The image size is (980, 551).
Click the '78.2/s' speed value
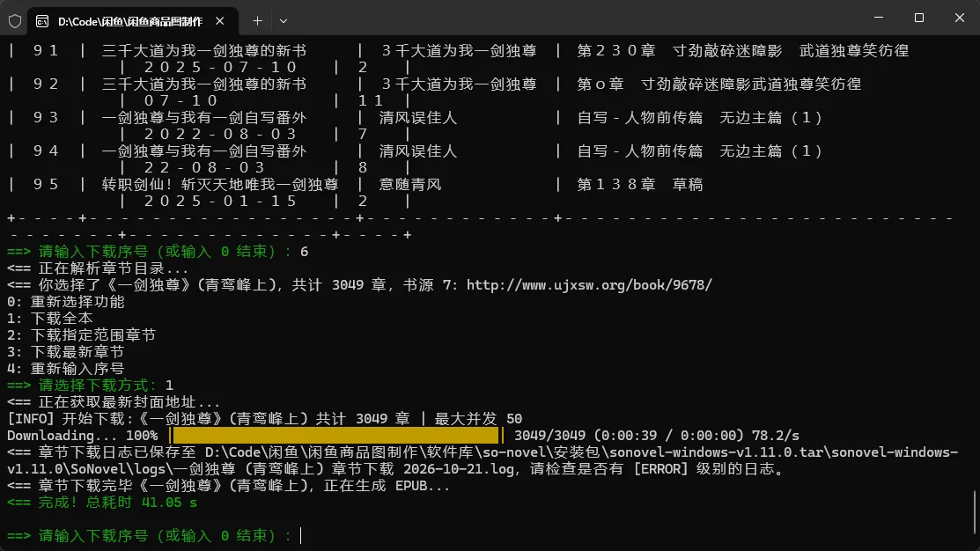pos(775,436)
